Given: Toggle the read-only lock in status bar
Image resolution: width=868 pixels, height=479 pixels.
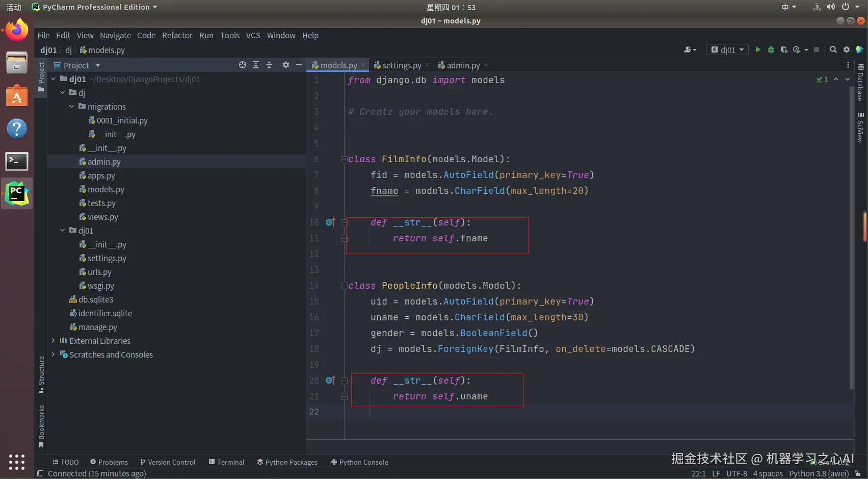Looking at the screenshot, I should pyautogui.click(x=858, y=473).
